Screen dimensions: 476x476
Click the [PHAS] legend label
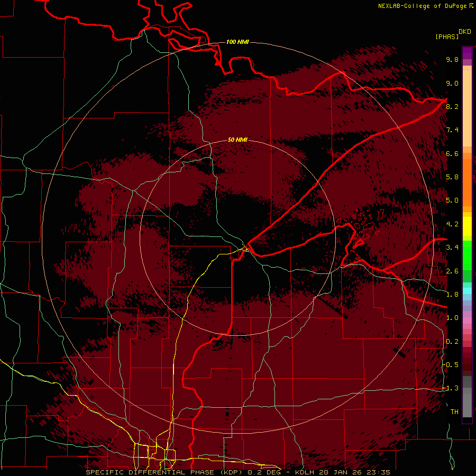(x=447, y=36)
